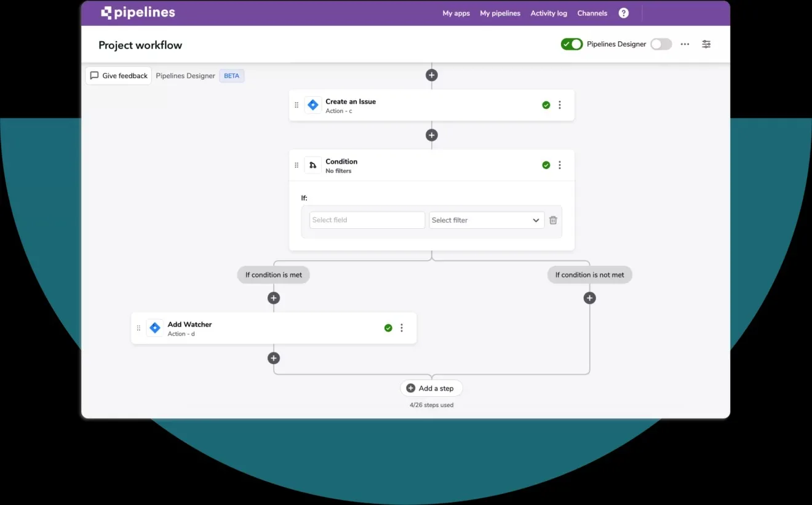The height and width of the screenshot is (505, 812).
Task: Click the branch icon on Condition step
Action: tap(312, 165)
